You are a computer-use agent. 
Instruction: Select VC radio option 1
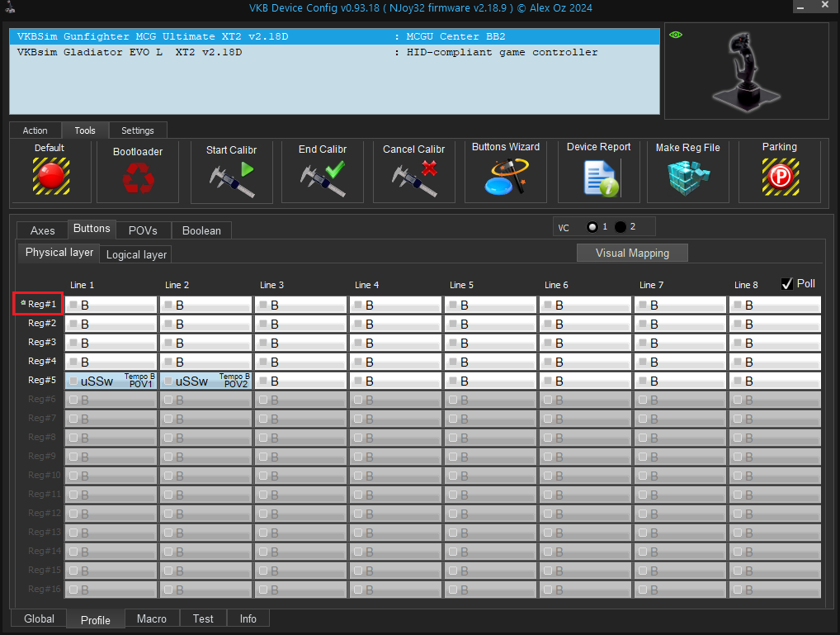point(592,227)
